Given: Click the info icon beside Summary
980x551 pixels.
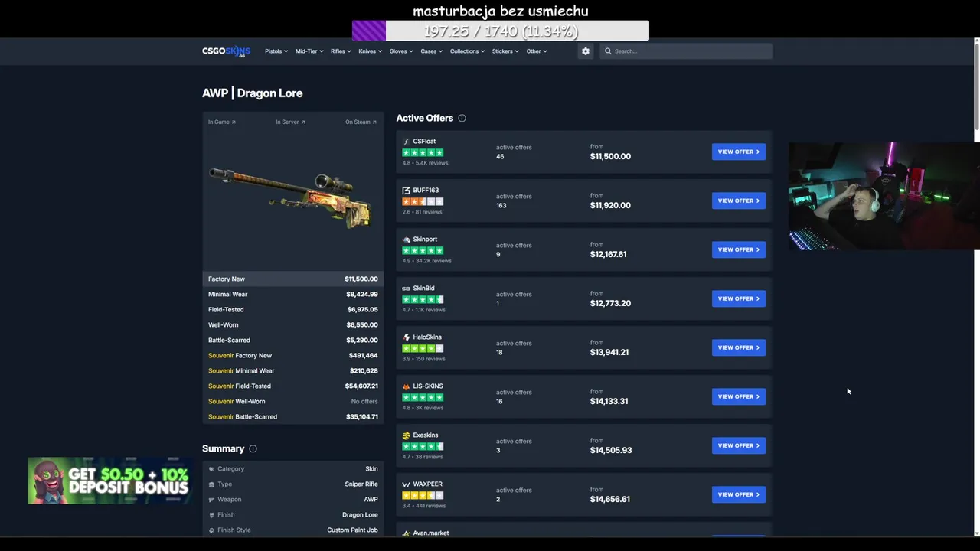Looking at the screenshot, I should click(253, 448).
